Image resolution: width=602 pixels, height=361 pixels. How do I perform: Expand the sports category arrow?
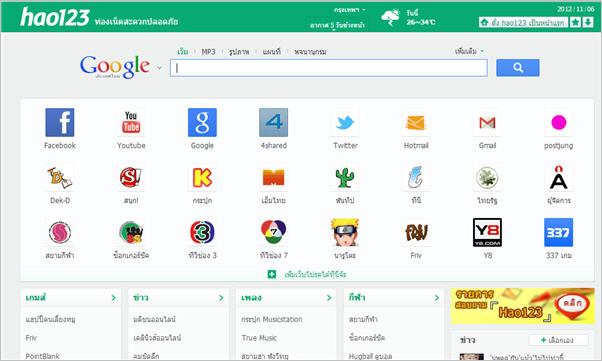click(x=437, y=298)
